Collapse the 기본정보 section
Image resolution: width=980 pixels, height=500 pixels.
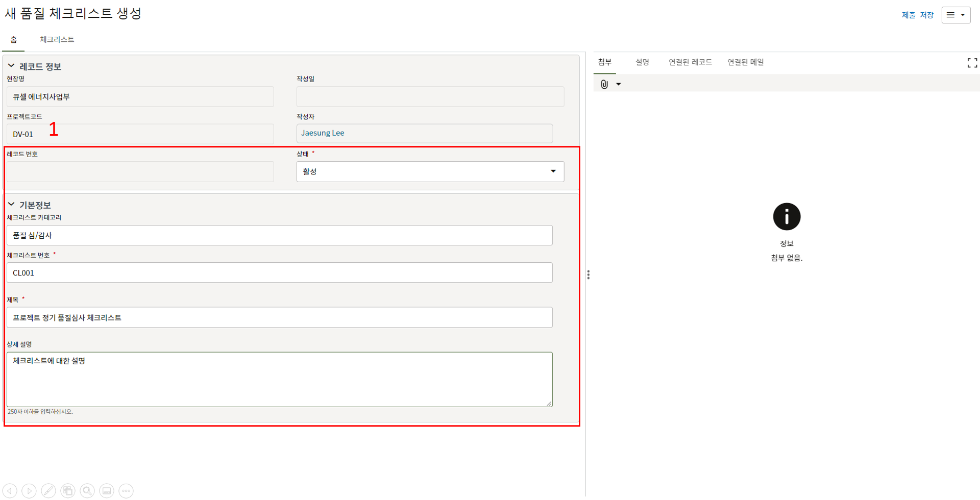(11, 205)
